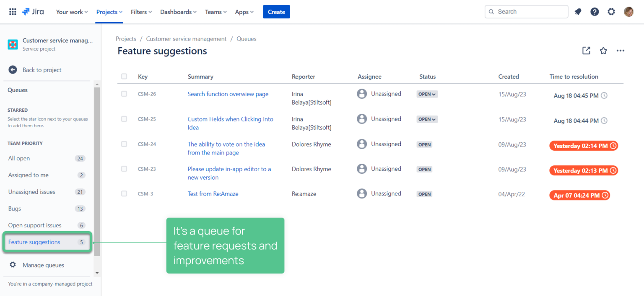This screenshot has width=644, height=296.
Task: Select the checkbox for issue CSM-26
Action: [124, 94]
